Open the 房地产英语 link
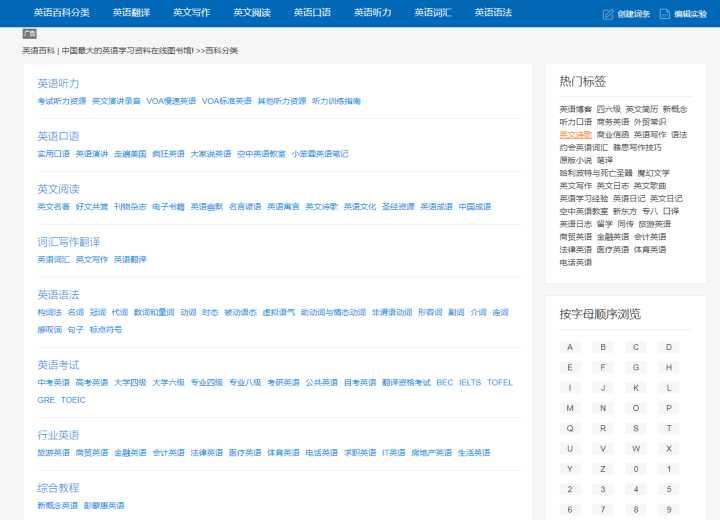Viewport: 720px width, 520px height. tap(432, 453)
